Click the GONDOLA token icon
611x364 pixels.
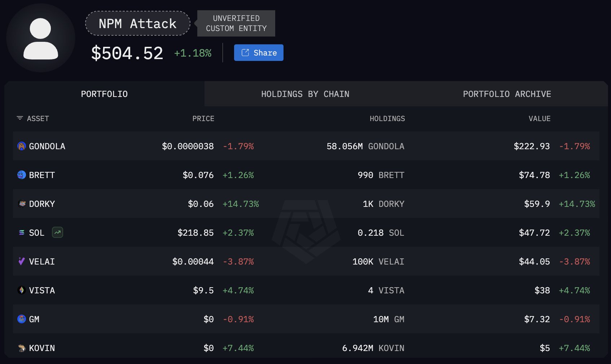22,146
